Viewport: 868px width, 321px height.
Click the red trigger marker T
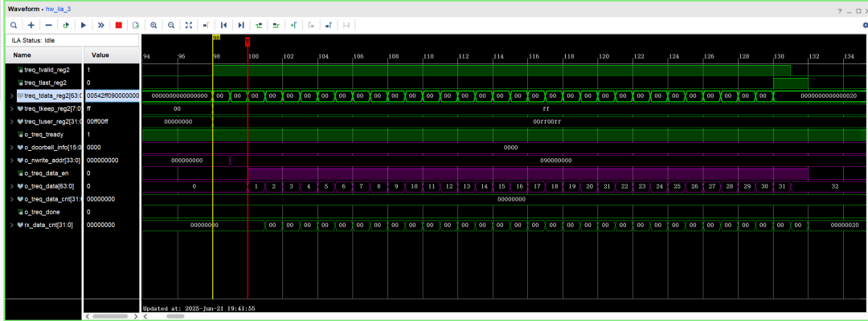[248, 41]
